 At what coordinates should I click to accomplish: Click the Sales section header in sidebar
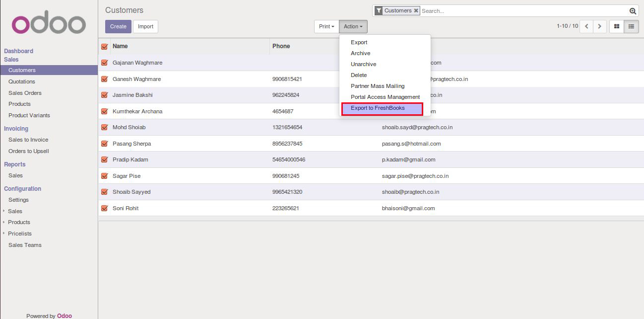pyautogui.click(x=11, y=60)
